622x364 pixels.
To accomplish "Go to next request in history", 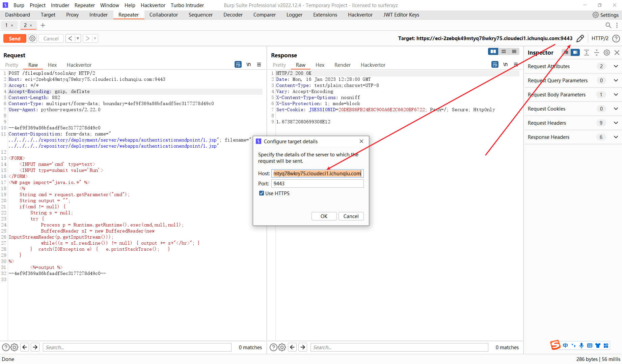I will click(x=87, y=38).
